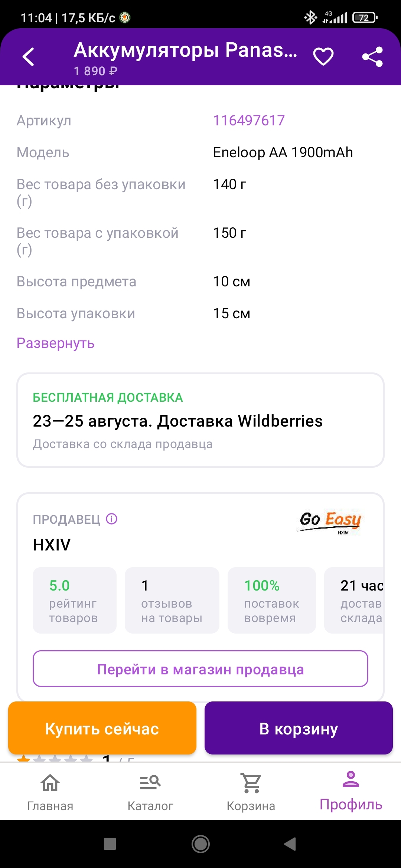Tap the share icon
The height and width of the screenshot is (868, 401).
click(x=372, y=57)
